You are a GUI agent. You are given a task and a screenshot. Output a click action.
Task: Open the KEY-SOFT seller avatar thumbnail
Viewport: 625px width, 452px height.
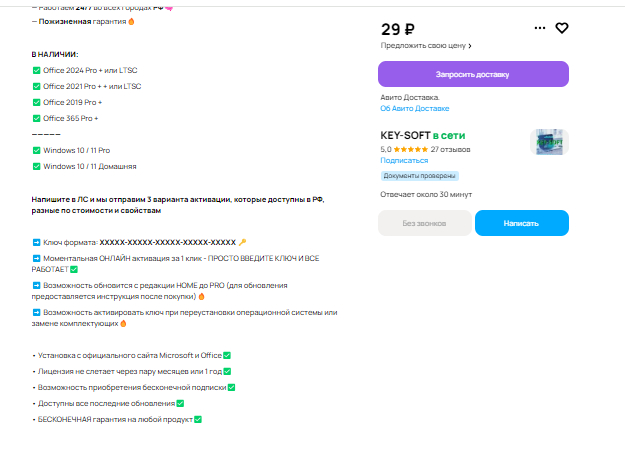(550, 142)
